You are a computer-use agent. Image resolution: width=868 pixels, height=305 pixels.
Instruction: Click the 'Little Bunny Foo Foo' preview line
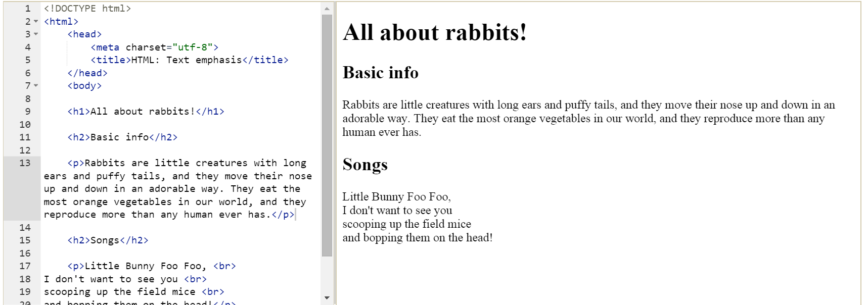click(x=397, y=197)
